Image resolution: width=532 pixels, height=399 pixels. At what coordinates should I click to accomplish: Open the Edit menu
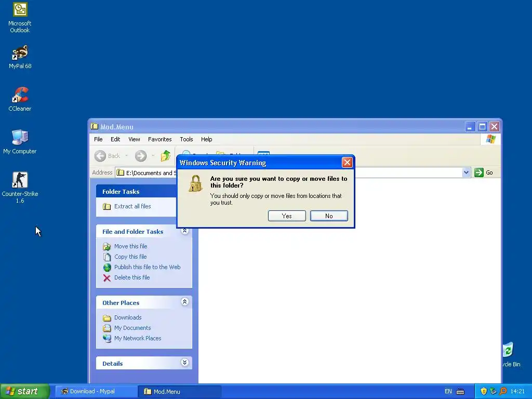(115, 139)
